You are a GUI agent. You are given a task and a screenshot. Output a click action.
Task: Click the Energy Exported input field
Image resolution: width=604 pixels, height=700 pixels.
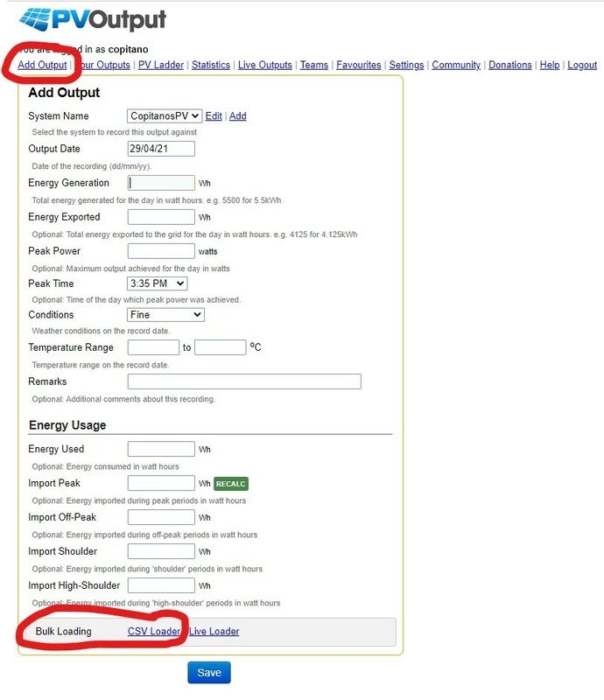point(161,217)
